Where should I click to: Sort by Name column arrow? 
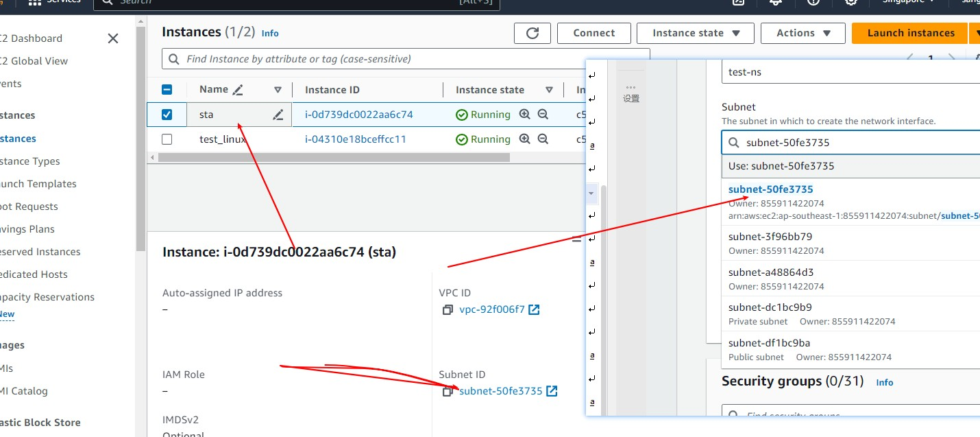click(x=278, y=90)
